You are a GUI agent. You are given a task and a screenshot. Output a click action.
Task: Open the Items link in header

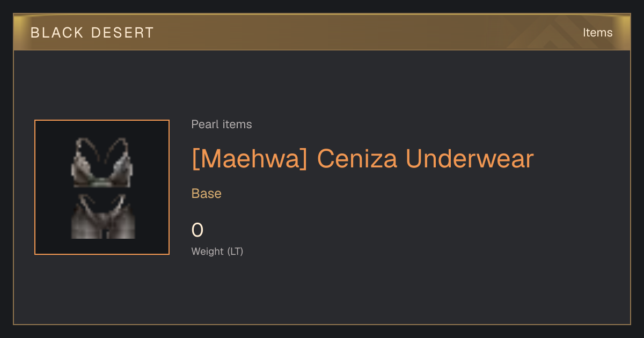pos(597,33)
